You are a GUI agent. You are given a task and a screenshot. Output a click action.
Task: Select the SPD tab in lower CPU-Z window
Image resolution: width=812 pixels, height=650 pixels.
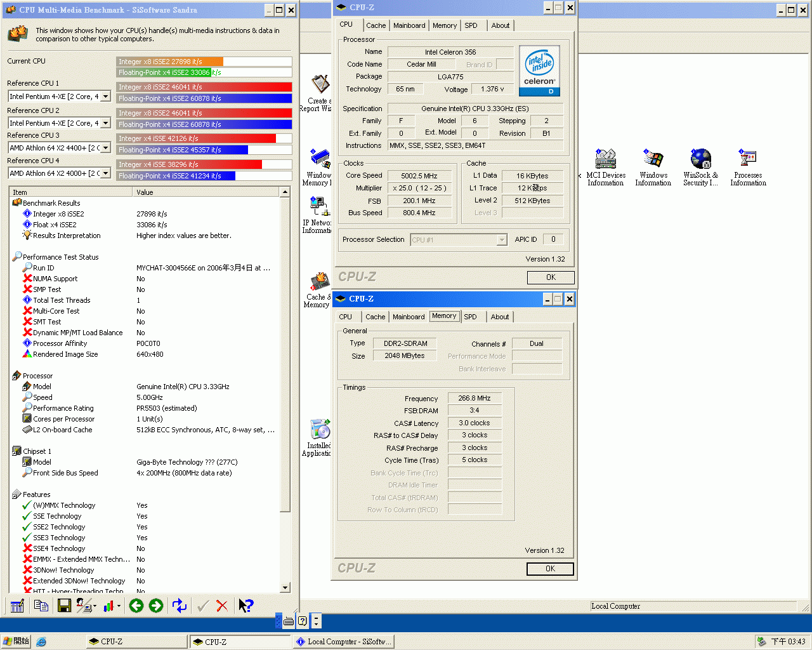[470, 317]
